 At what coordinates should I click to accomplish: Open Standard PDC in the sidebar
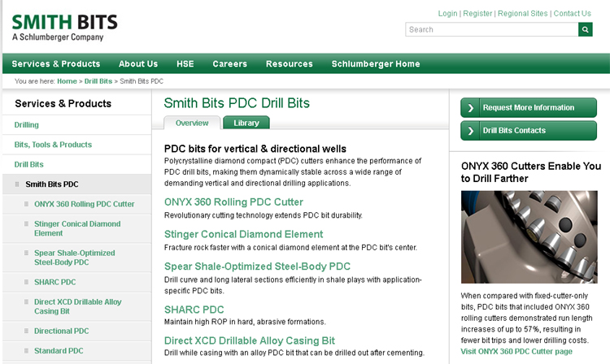[x=59, y=351]
